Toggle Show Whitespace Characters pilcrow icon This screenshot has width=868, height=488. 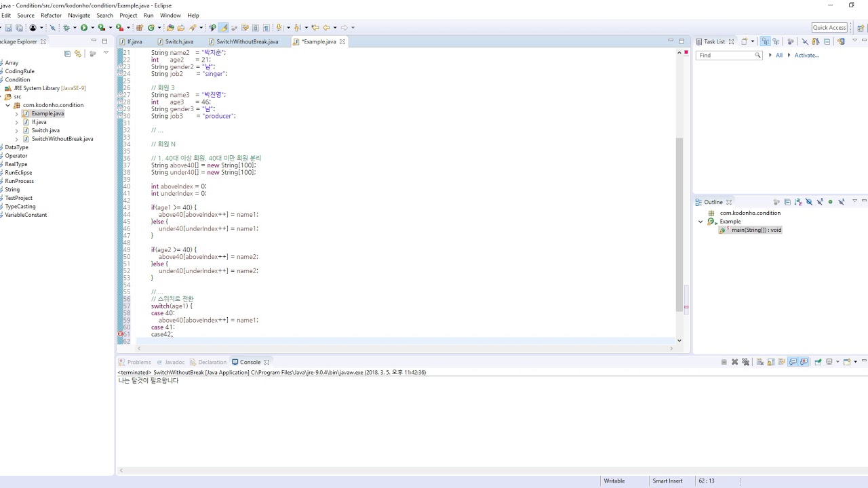(267, 28)
